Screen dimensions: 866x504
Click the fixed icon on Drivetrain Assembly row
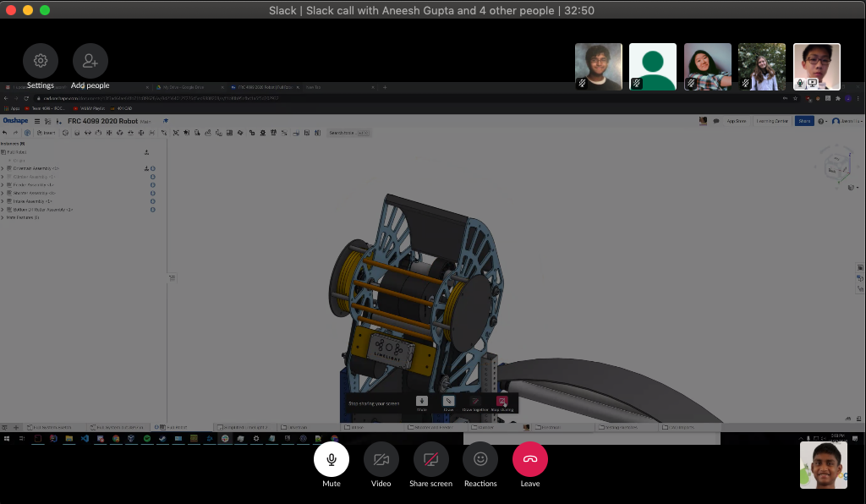(x=146, y=168)
